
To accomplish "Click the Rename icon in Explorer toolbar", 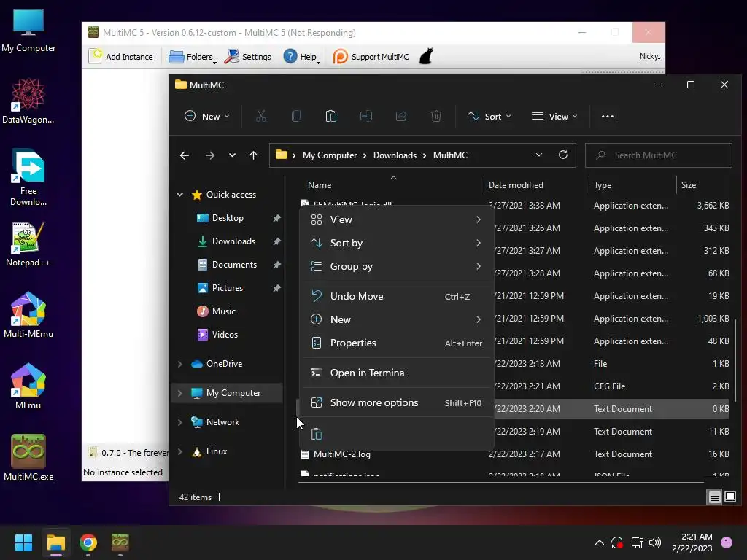I will tap(366, 116).
